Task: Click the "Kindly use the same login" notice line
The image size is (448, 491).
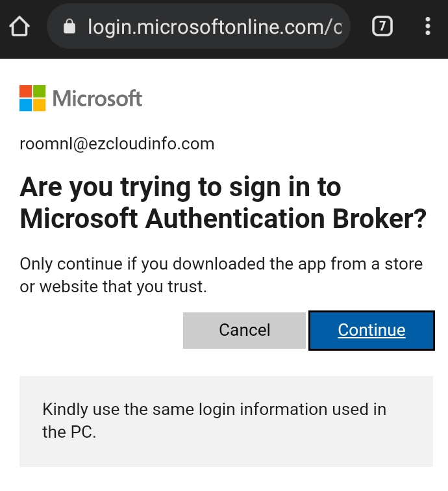Action: pos(214,410)
